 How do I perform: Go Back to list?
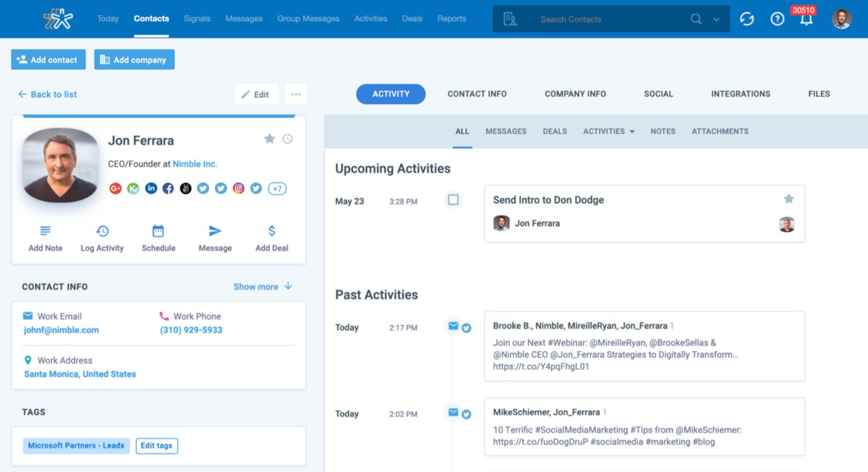pos(47,94)
